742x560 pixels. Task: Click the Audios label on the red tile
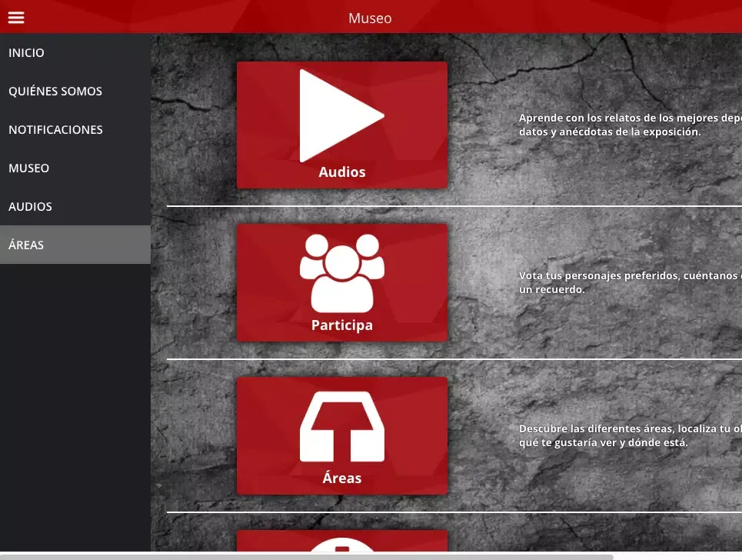coord(342,172)
